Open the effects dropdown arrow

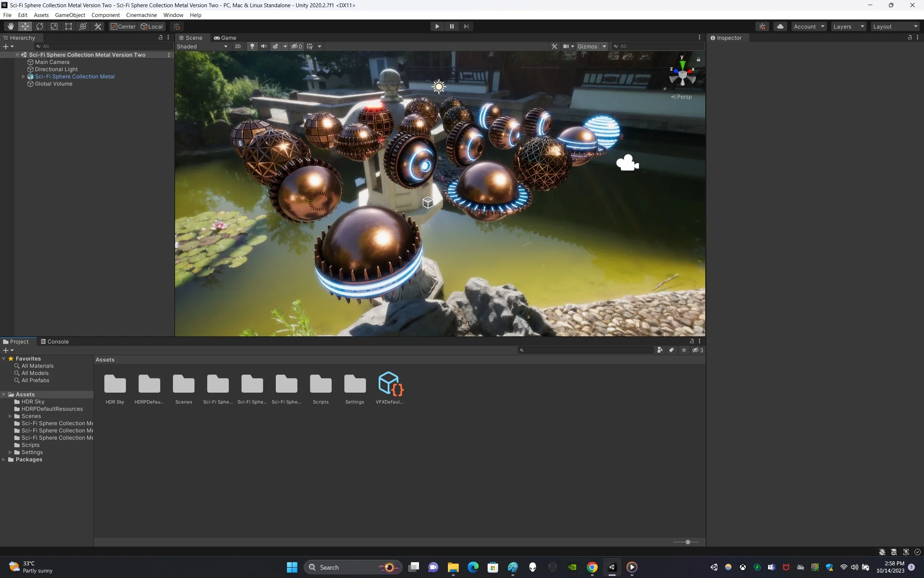click(285, 46)
